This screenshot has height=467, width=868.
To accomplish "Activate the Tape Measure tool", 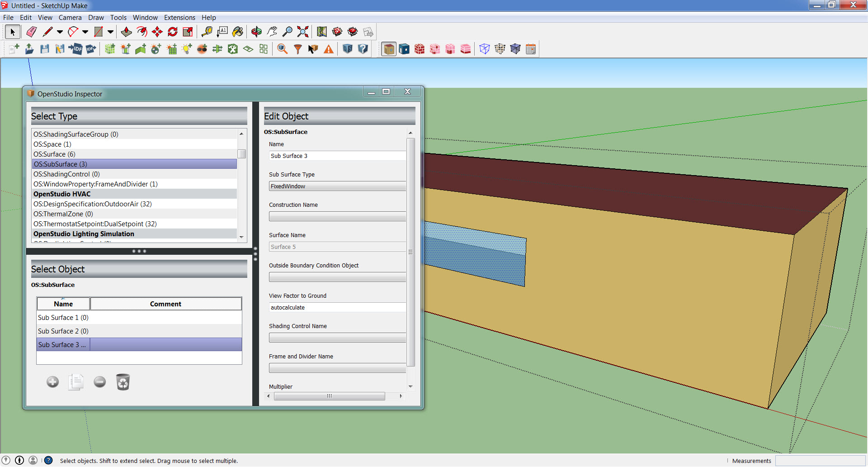I will coord(208,32).
